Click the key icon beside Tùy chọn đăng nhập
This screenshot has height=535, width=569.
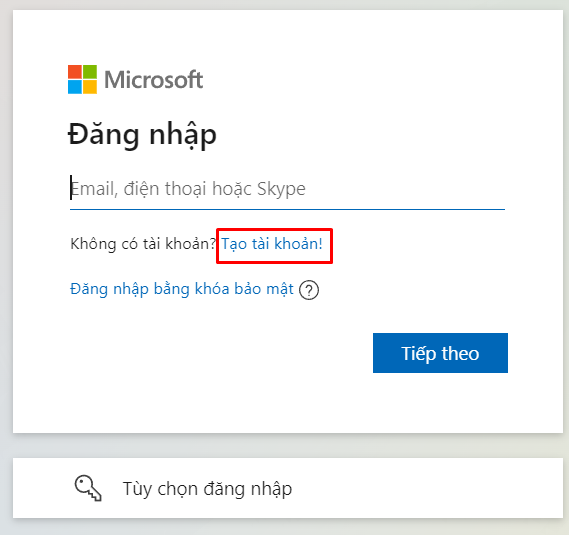[x=88, y=488]
